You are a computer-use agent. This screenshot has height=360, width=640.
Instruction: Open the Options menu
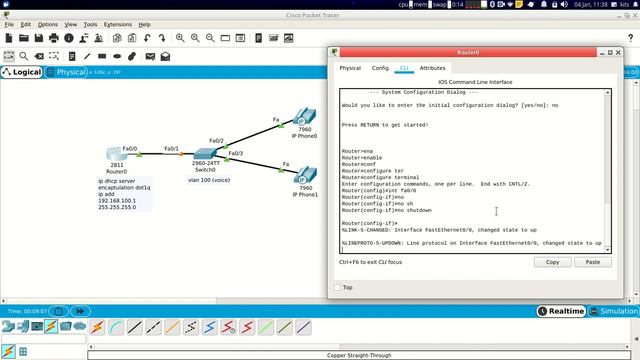48,24
